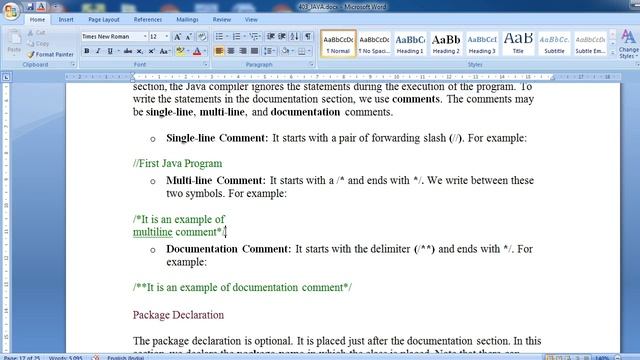The height and width of the screenshot is (360, 640).
Task: Click the Office button
Action: pyautogui.click(x=11, y=11)
